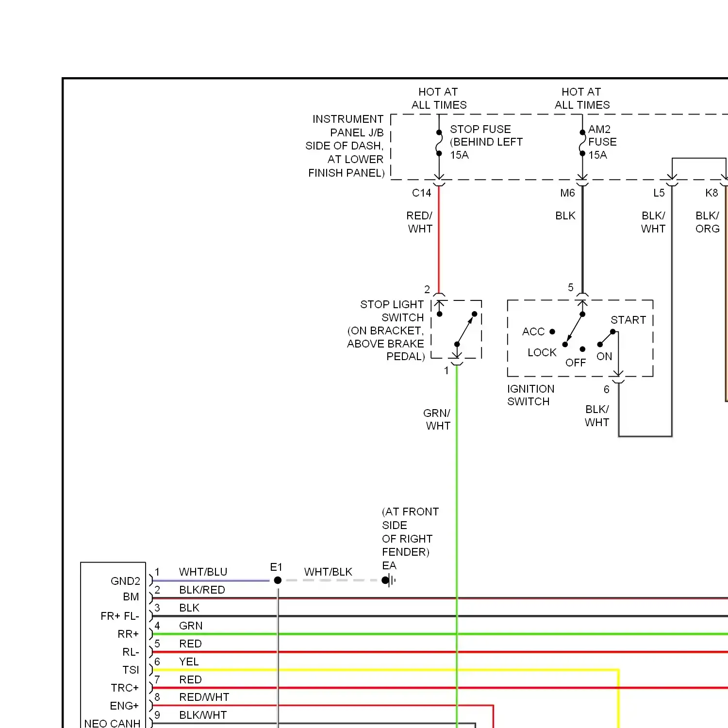This screenshot has height=728, width=728.
Task: Click the RL- terminal name
Action: point(131,652)
